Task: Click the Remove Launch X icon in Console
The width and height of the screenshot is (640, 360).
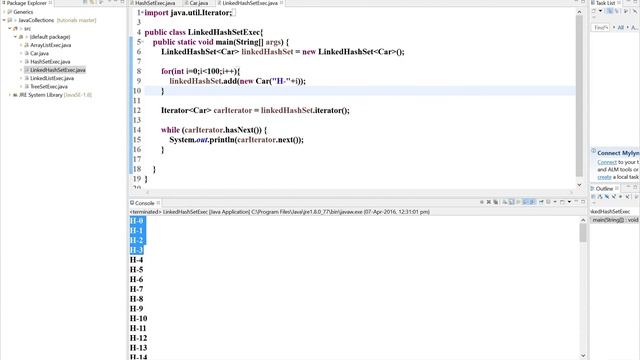Action: click(x=489, y=202)
